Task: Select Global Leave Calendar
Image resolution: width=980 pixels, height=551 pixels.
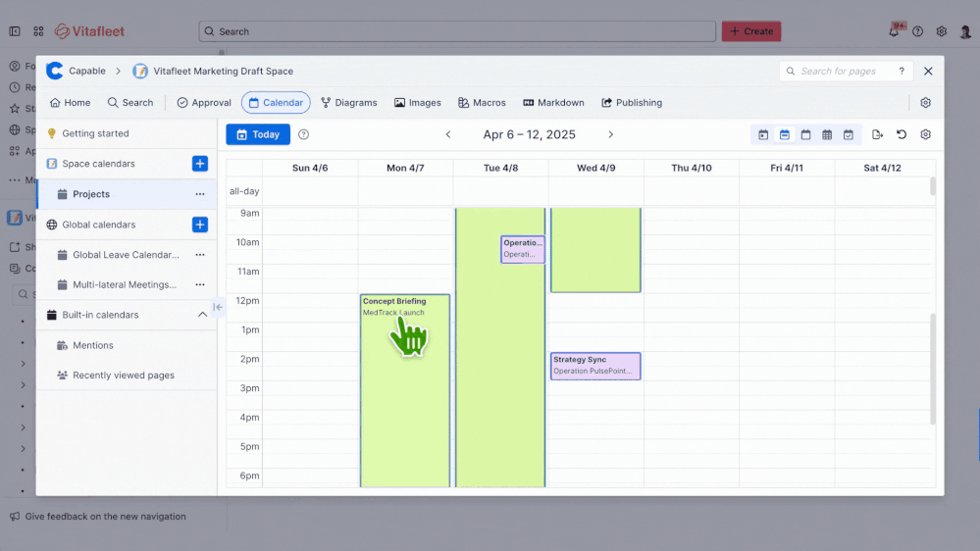Action: pyautogui.click(x=127, y=255)
